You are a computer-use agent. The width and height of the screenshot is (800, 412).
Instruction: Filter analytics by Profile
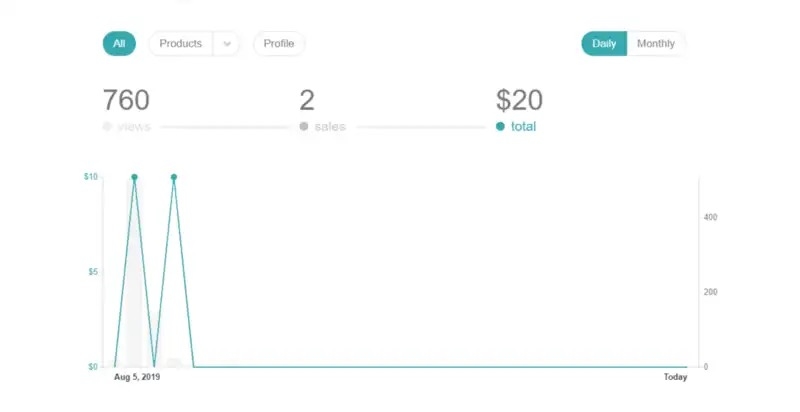pos(279,43)
